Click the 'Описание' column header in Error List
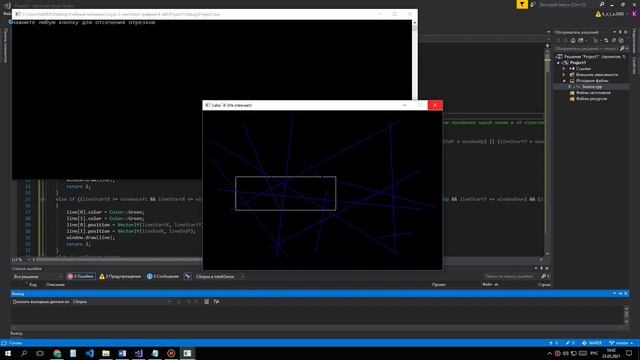 [55, 284]
